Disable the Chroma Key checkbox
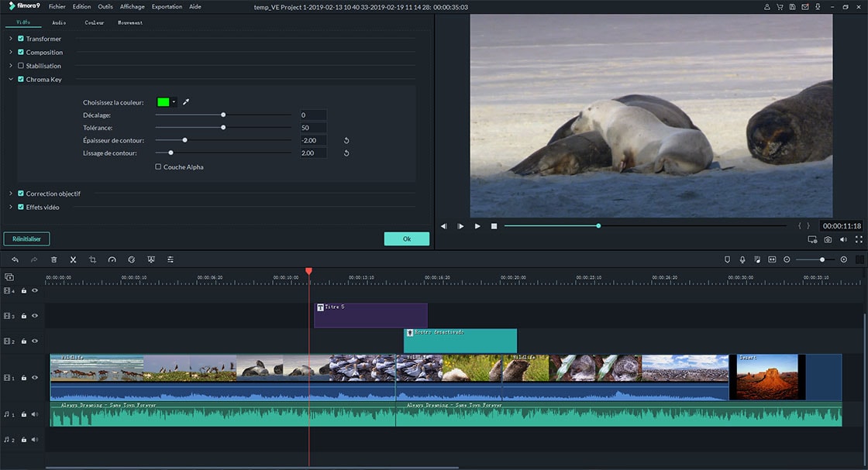The image size is (868, 470). (x=20, y=79)
